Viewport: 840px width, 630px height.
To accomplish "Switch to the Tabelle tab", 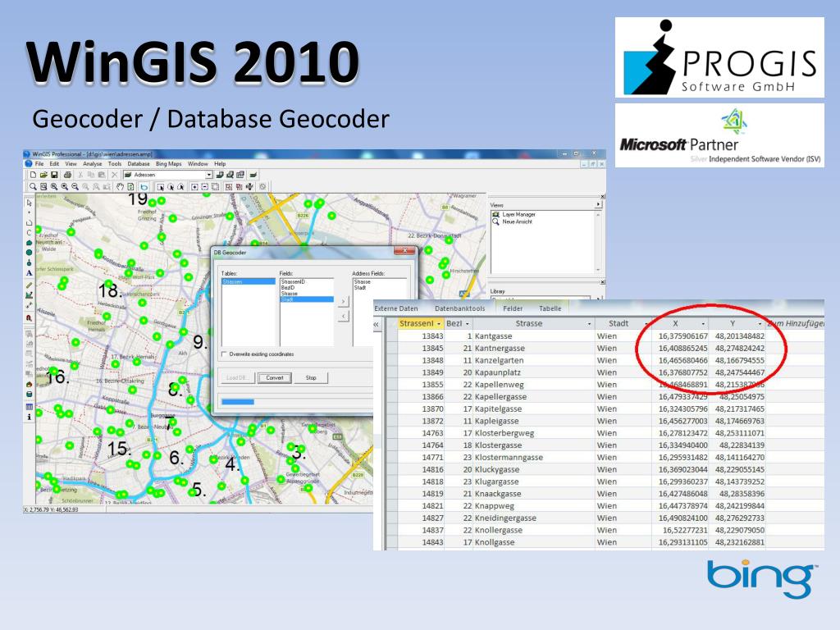I will coord(550,308).
